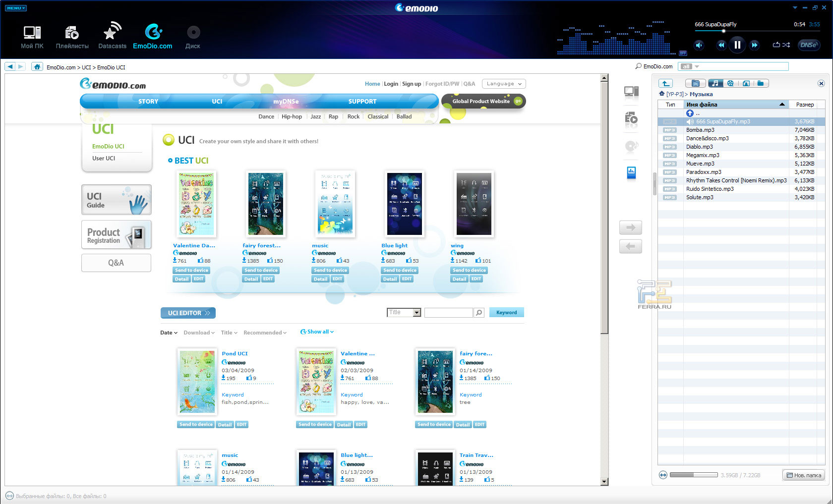Expand the Title search filter dropdown
Screen dimensions: 833x504
pyautogui.click(x=416, y=313)
